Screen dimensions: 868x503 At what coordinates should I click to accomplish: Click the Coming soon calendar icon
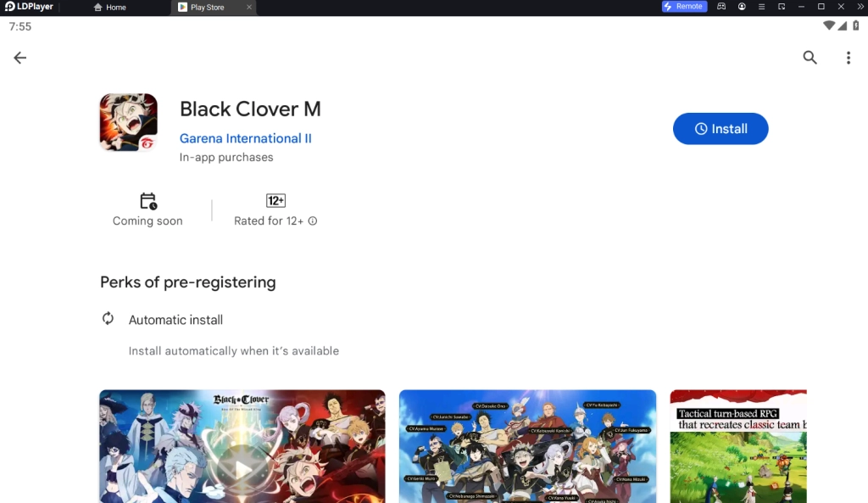[147, 201]
